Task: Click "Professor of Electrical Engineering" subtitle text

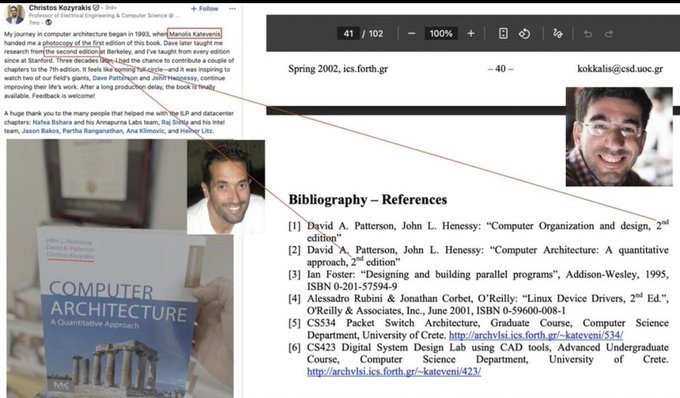Action: 104,16
